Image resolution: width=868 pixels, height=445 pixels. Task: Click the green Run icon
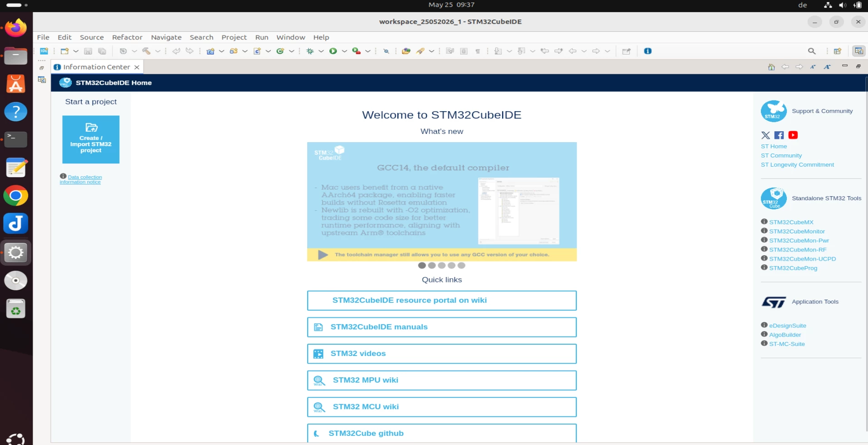333,51
